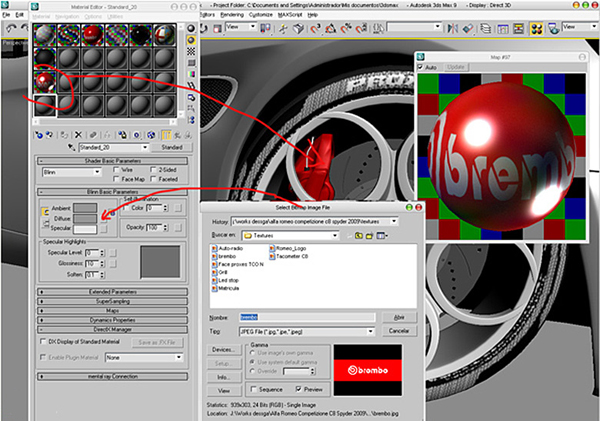Click Render Scene teapot icon
Viewport: 600px width, 421px height.
point(553,29)
